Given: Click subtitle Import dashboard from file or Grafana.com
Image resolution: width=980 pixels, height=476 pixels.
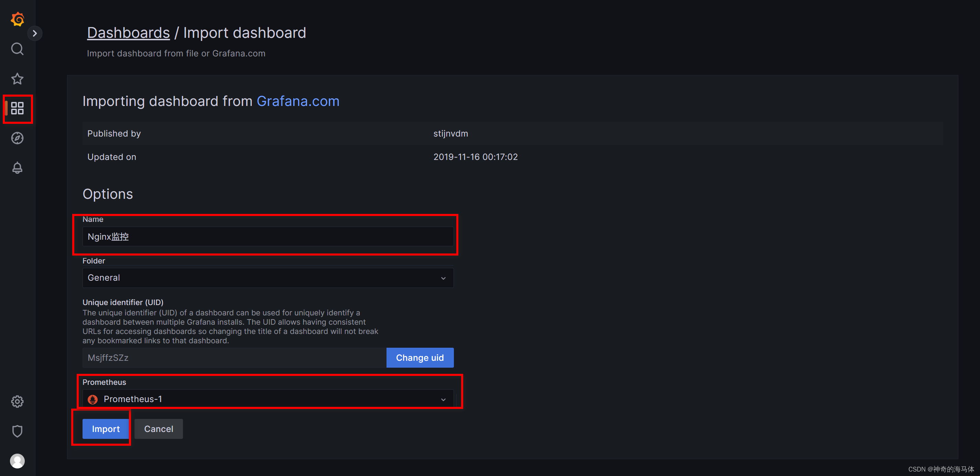Looking at the screenshot, I should pos(176,53).
